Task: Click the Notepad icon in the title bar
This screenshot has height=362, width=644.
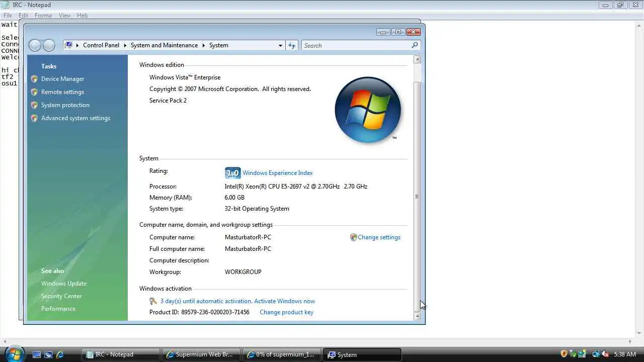Action: pyautogui.click(x=6, y=5)
